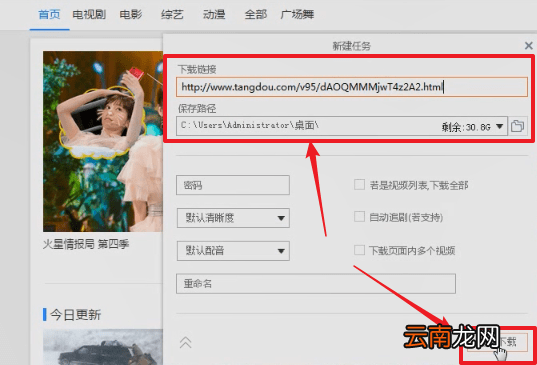This screenshot has width=537, height=365.
Task: Open 火星情报局 第四季 poster thumbnail
Action: click(103, 141)
